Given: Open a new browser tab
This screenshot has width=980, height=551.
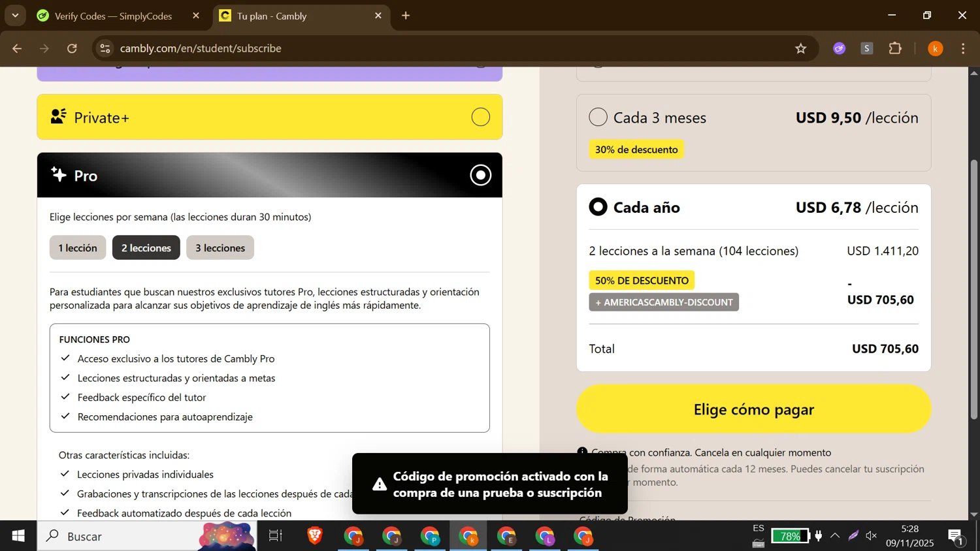Looking at the screenshot, I should coord(406,16).
